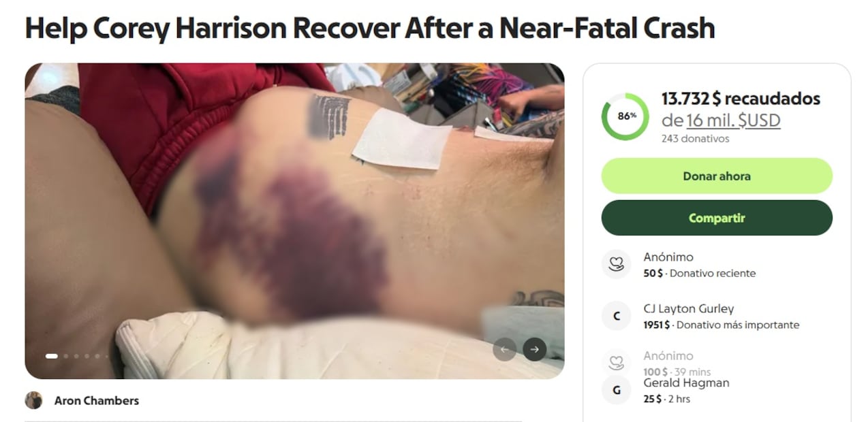Click the fundraiser main photo
868x422 pixels.
point(294,221)
